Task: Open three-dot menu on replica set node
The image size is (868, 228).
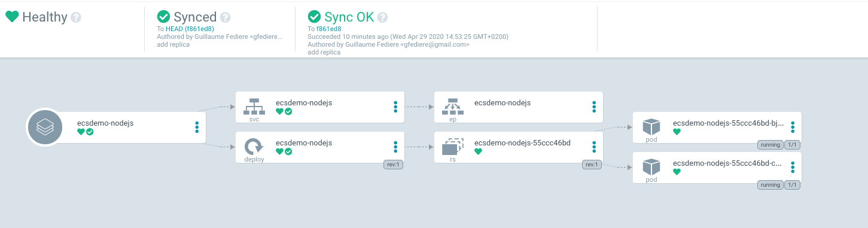Action: click(x=594, y=147)
